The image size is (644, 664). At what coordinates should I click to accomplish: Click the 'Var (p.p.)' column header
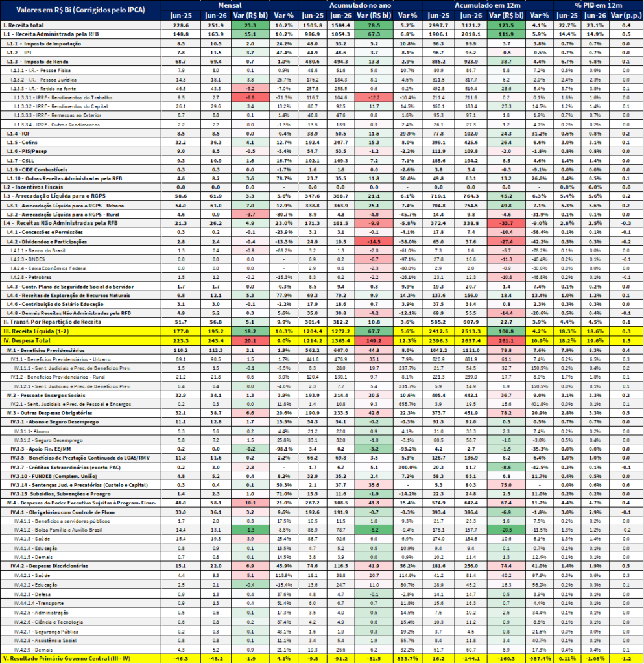(x=626, y=16)
